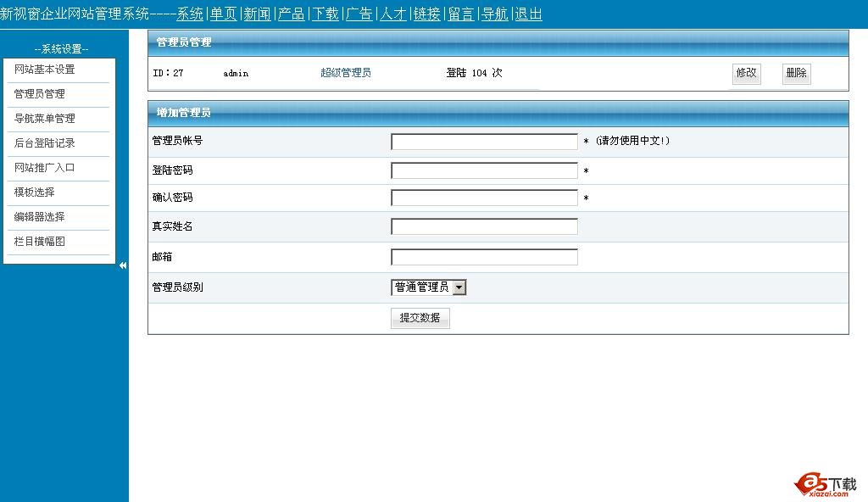The width and height of the screenshot is (868, 502).
Task: Select the 确认密码 text box
Action: click(484, 198)
